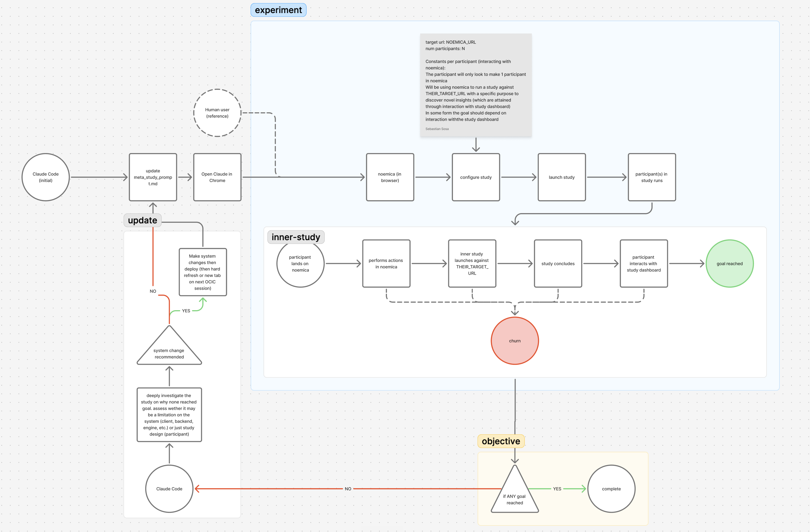The image size is (810, 532).
Task: Select the 'study concludes' box
Action: [558, 264]
